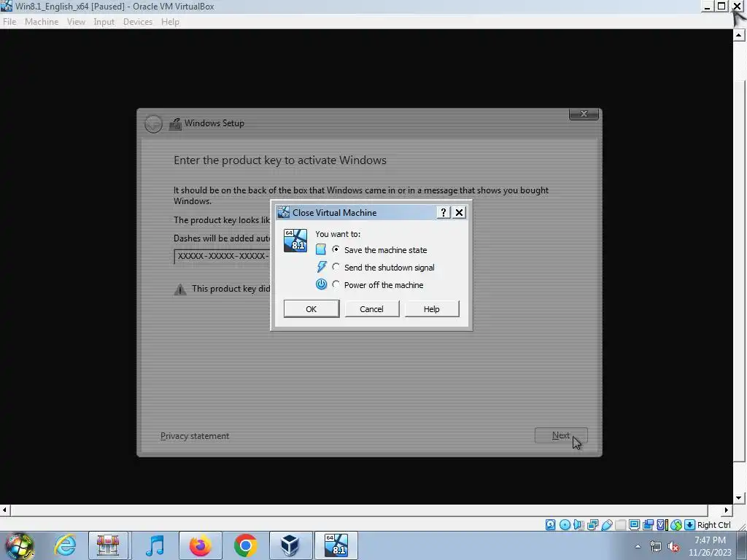Click the horizontal scrollbar left arrow
This screenshot has height=560, width=747.
click(x=5, y=510)
